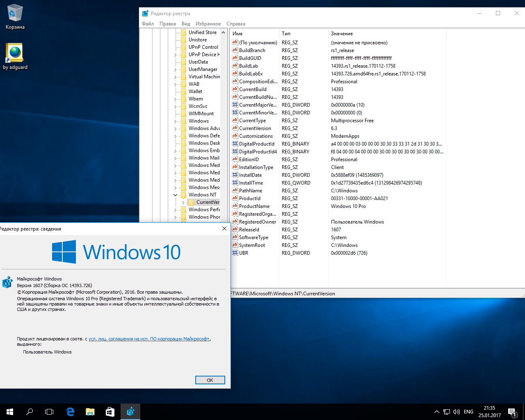Select the ProductName string value icon

click(235, 206)
